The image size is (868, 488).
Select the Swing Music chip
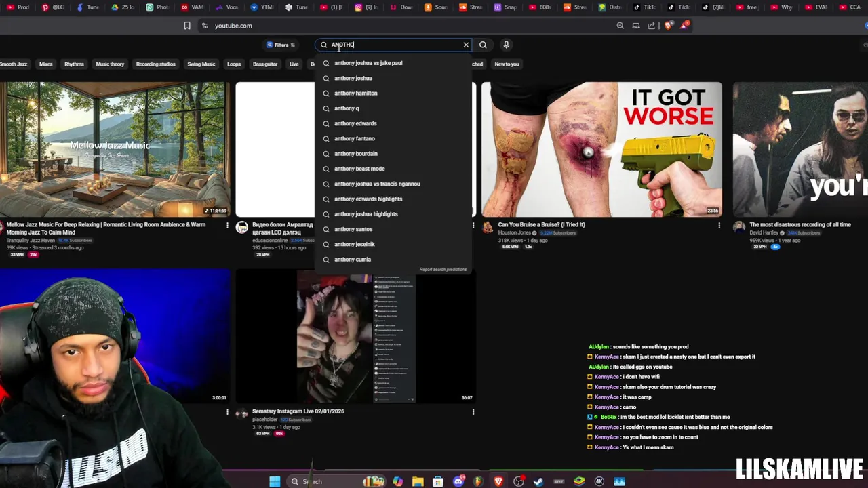coord(201,64)
